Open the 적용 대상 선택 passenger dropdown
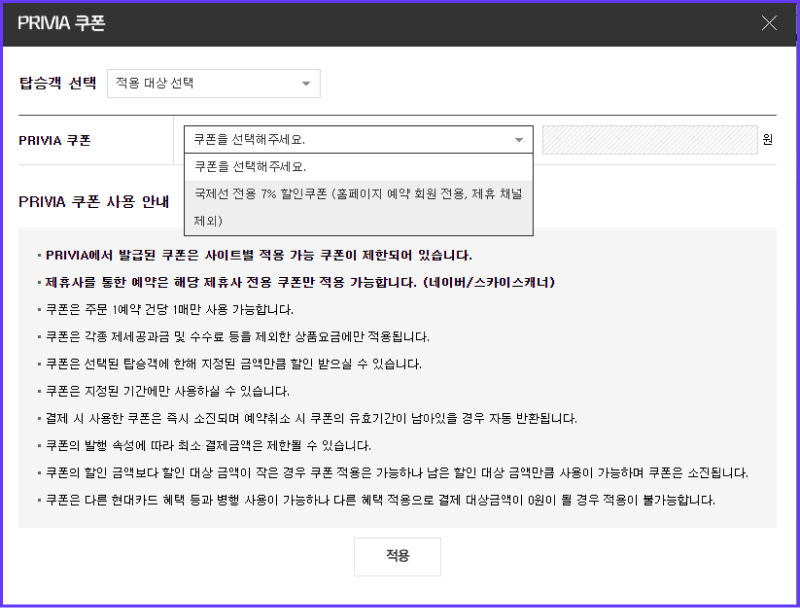Viewport: 800px width, 608px height. (x=214, y=83)
